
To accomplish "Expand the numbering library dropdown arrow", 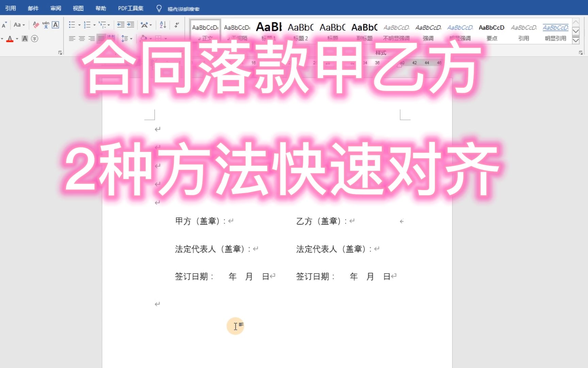I will point(94,25).
